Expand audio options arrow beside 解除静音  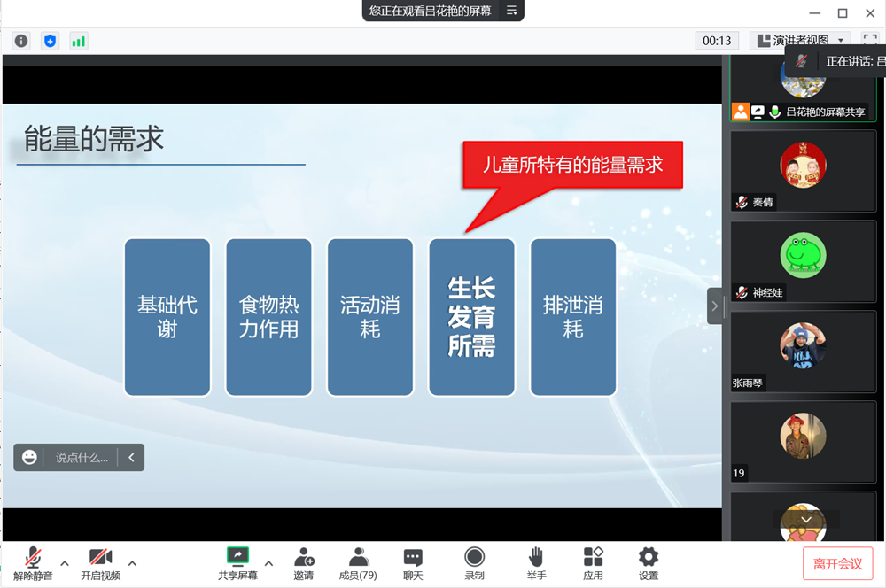point(65,563)
